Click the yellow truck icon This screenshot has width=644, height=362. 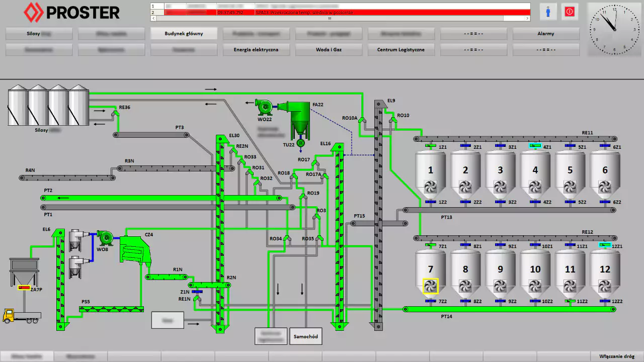tap(21, 316)
